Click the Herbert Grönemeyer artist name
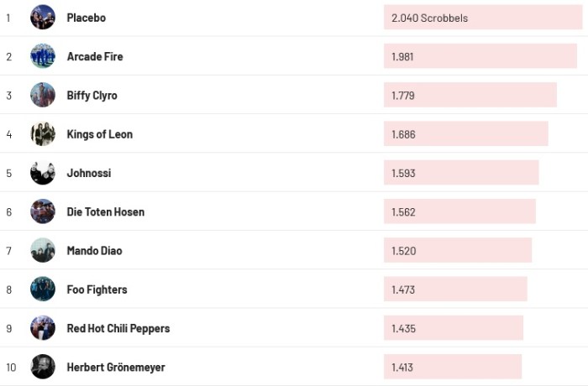Viewport: 588px width, 386px height. coord(116,367)
